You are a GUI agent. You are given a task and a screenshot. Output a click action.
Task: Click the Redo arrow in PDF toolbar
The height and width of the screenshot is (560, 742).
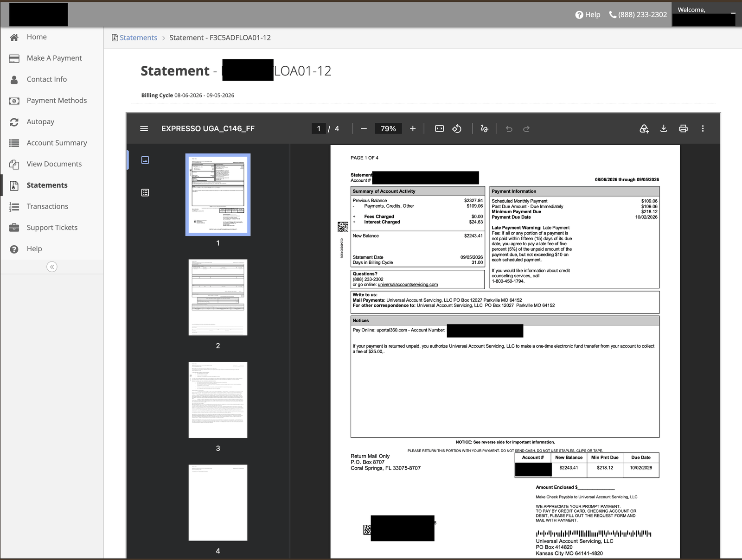(526, 128)
